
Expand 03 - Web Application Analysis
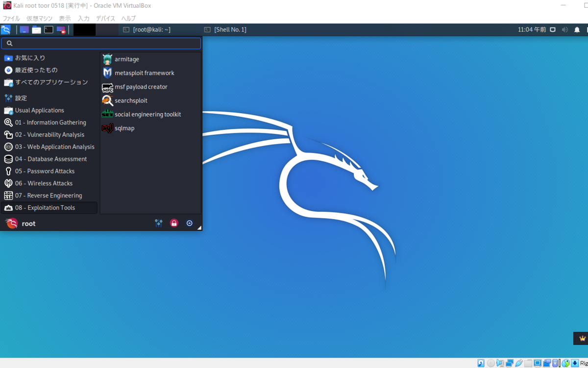[x=49, y=147]
